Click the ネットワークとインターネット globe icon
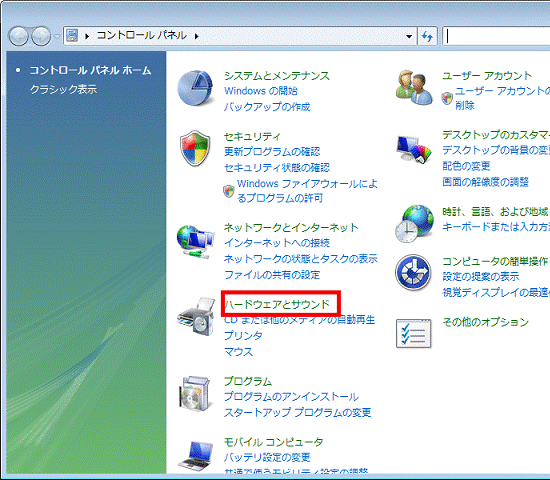 [x=195, y=242]
